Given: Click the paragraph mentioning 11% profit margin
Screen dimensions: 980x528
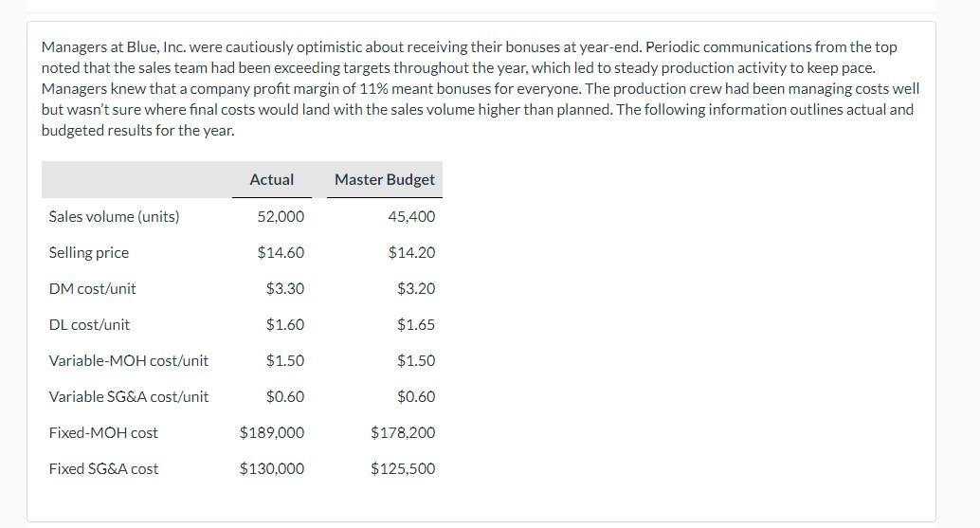Looking at the screenshot, I should 480,89.
